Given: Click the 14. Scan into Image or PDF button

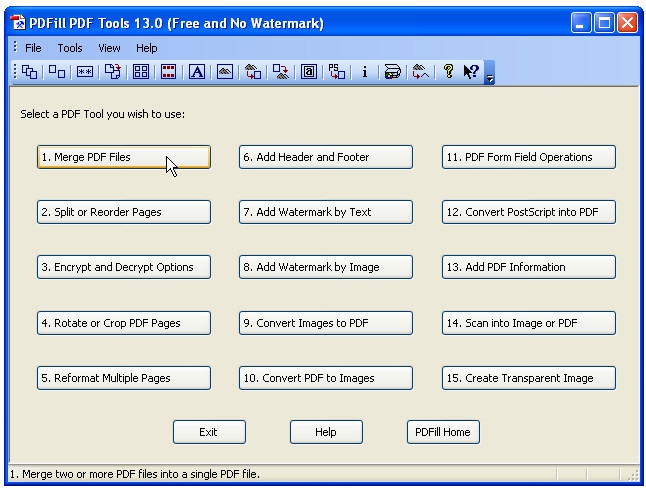Looking at the screenshot, I should click(529, 323).
